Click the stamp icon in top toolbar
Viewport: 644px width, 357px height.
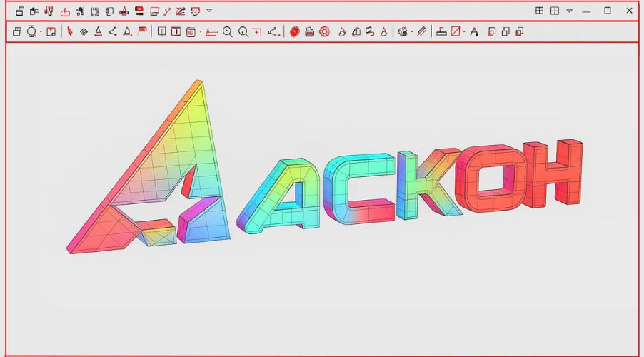pos(124,11)
